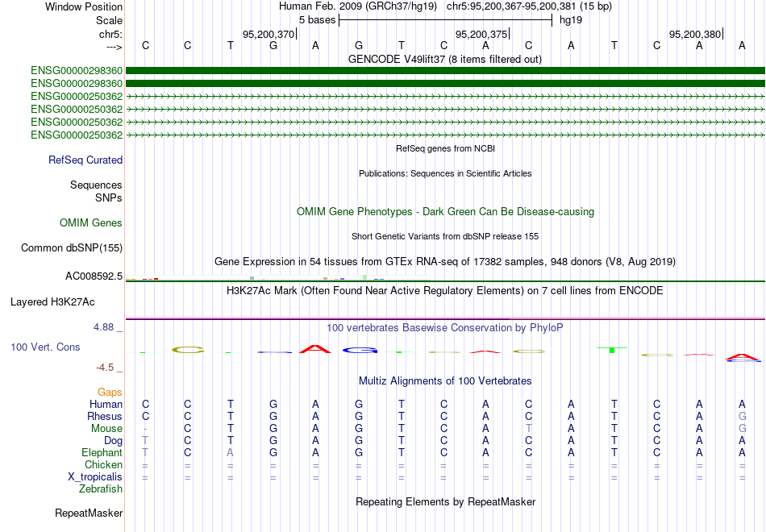Click the Mouse row gap dash base

point(146,429)
